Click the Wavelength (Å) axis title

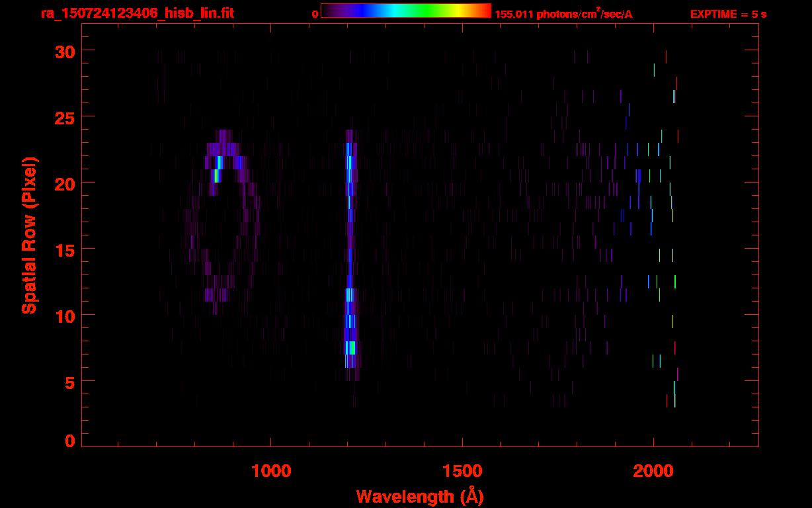point(420,496)
